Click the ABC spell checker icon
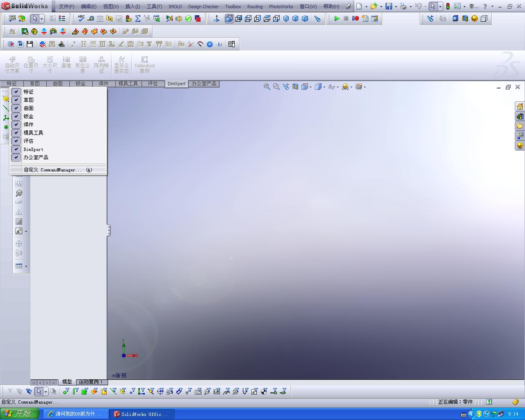Viewport: 525px width, 420px height. tap(81, 18)
